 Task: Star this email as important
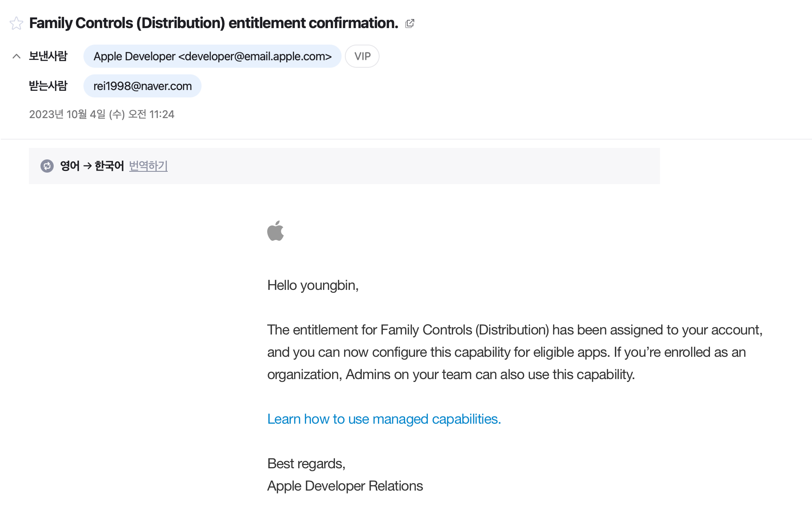[17, 23]
